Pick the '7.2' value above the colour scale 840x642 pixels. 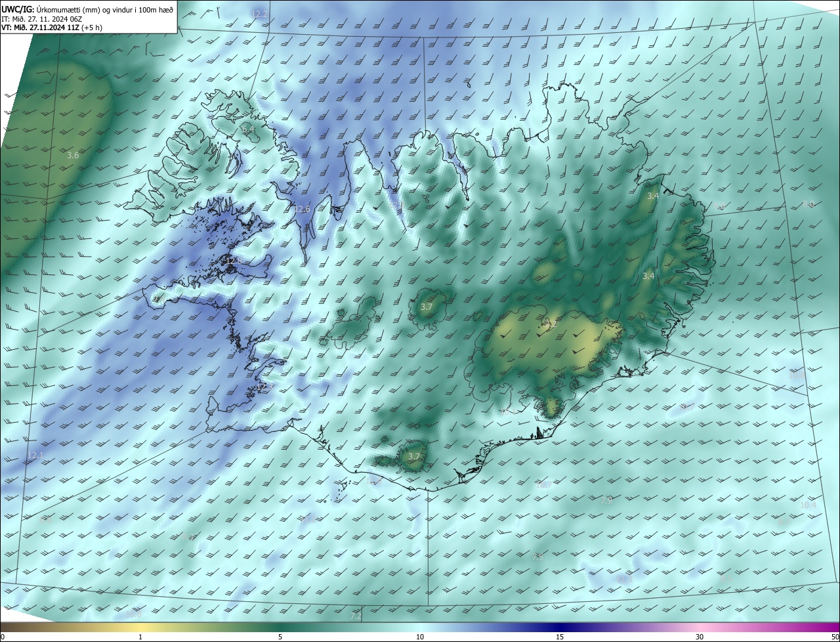[356, 616]
